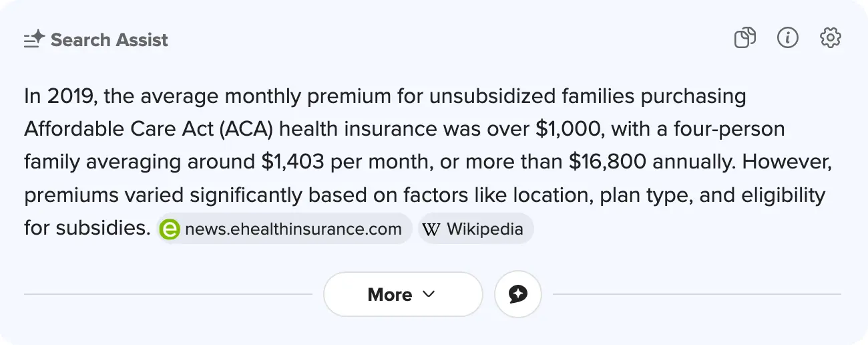Click the "for subsidies." ending text
The image size is (868, 345).
pyautogui.click(x=87, y=229)
